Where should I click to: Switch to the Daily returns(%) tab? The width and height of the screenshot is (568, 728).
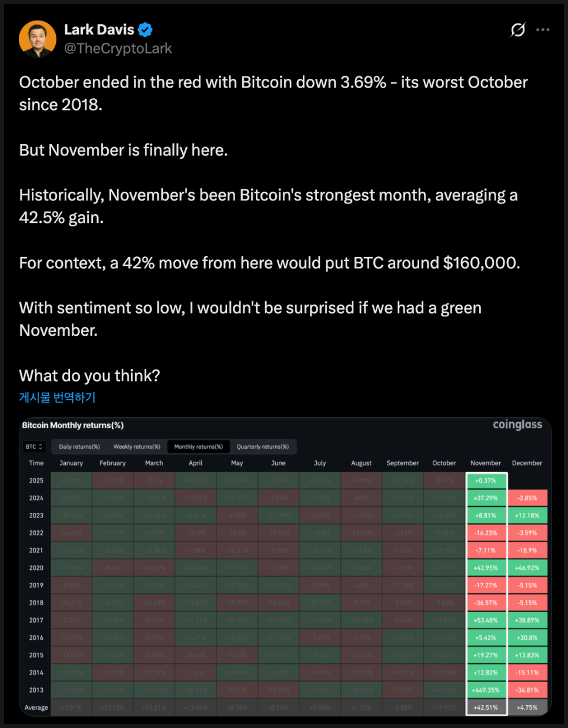tap(79, 447)
